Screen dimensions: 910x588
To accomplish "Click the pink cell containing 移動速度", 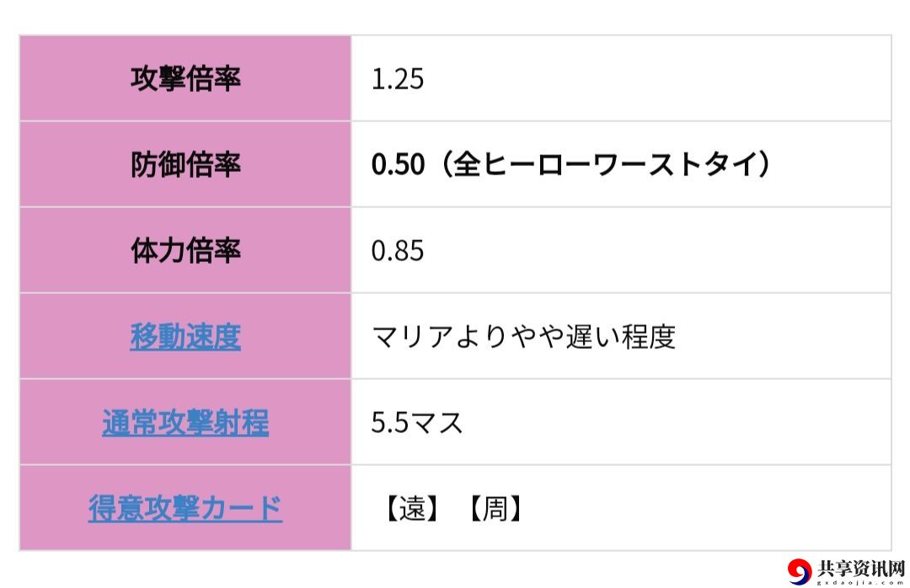I will pyautogui.click(x=185, y=336).
